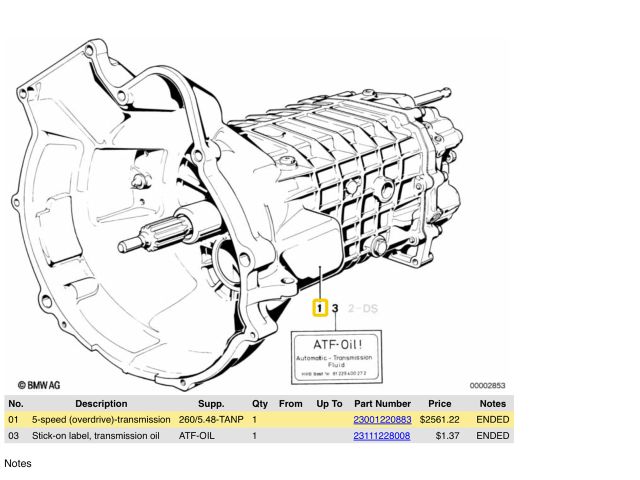Click the greyed-out 2-DS callout

pos(362,308)
